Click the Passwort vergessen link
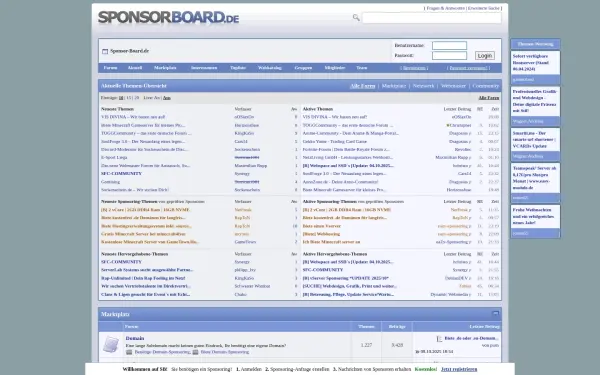The width and height of the screenshot is (600, 375). (468, 68)
